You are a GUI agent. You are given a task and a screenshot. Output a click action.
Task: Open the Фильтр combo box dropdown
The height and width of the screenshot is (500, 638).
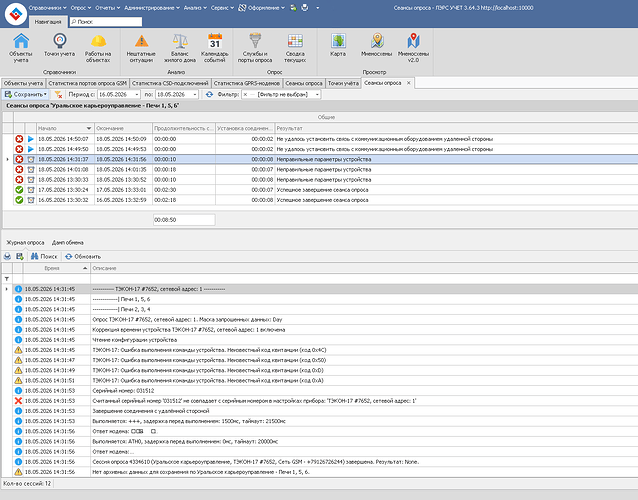(x=317, y=94)
